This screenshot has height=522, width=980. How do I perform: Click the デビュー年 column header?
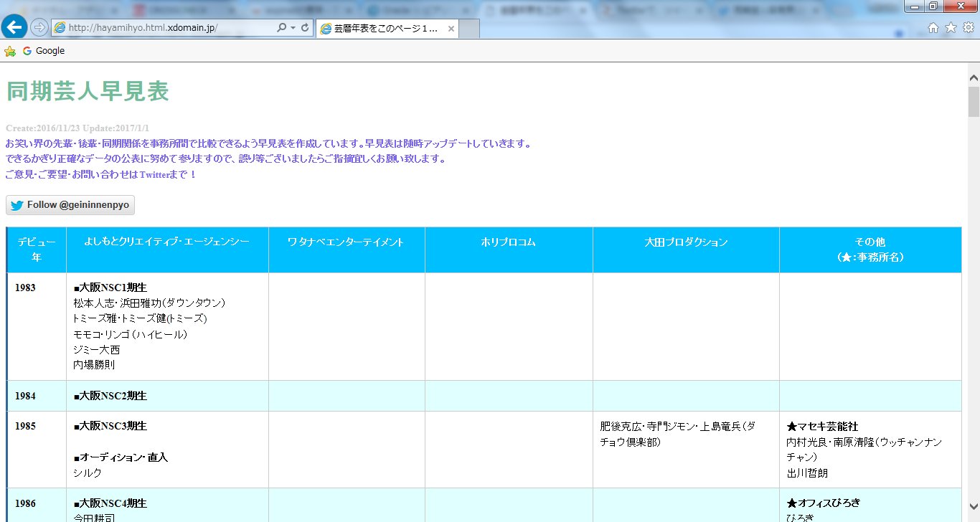(x=37, y=250)
